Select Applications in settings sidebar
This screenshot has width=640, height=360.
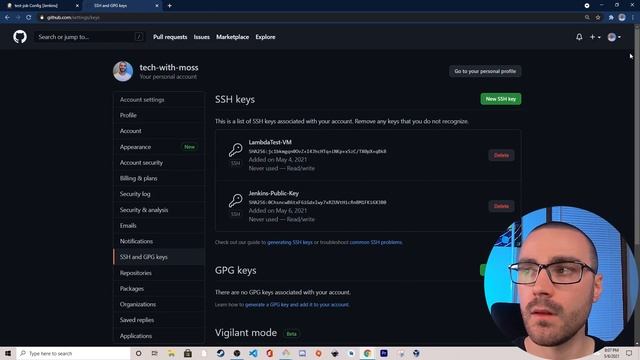click(x=159, y=336)
